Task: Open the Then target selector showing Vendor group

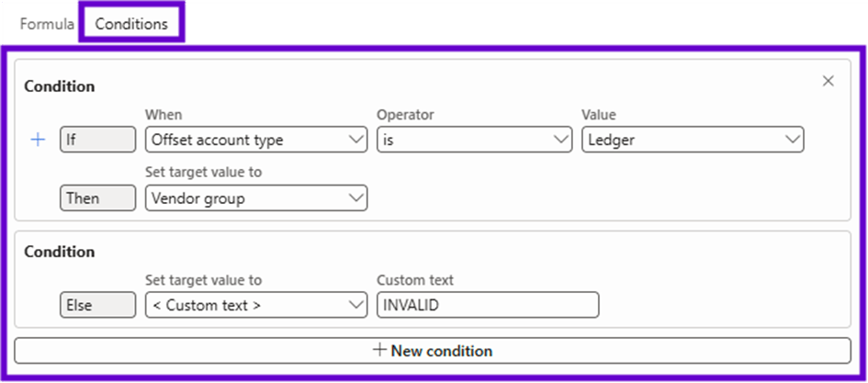Action: (248, 197)
